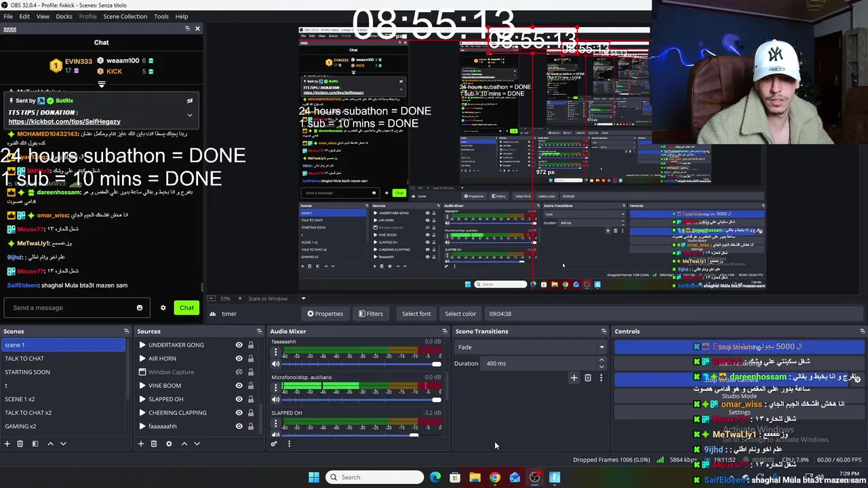The image size is (868, 488).
Task: Open virtual camera config gear icon
Action: tap(857, 380)
